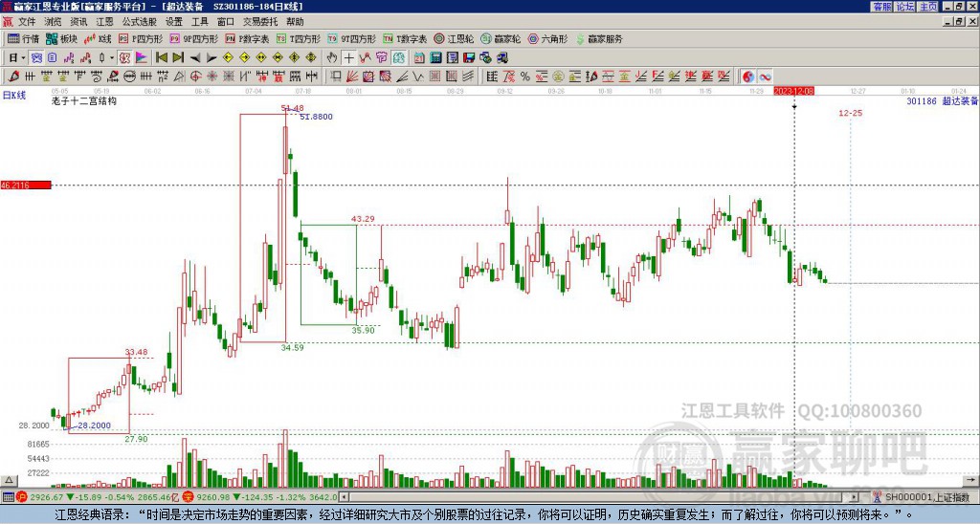Open the 浏览 menu
Image resolution: width=980 pixels, height=524 pixels.
(54, 22)
